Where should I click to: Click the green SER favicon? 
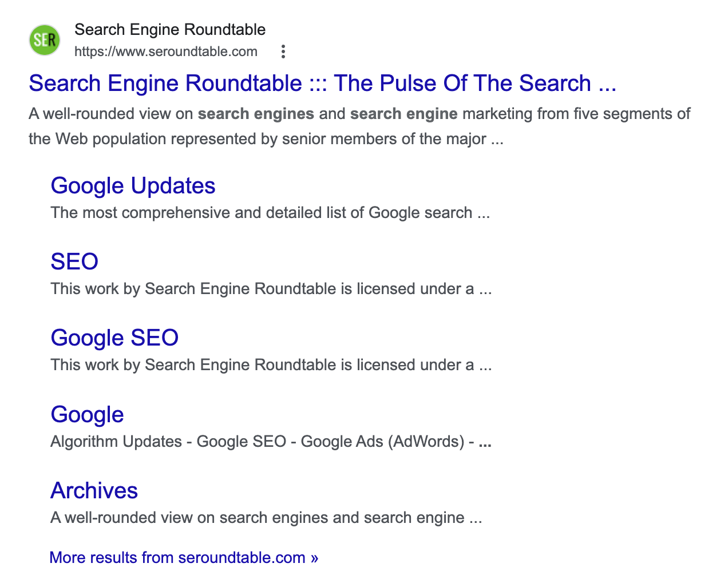click(x=45, y=40)
